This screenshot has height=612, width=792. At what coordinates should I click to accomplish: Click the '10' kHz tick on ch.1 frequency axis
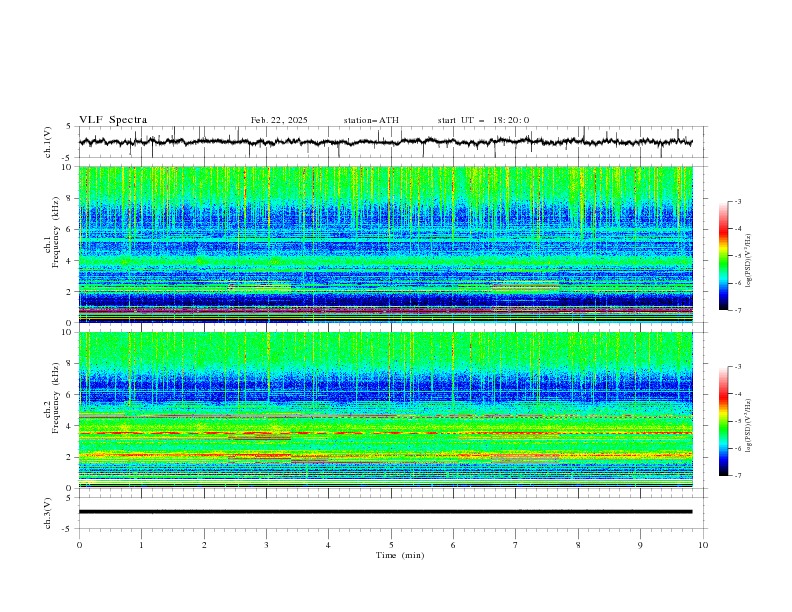[69, 167]
